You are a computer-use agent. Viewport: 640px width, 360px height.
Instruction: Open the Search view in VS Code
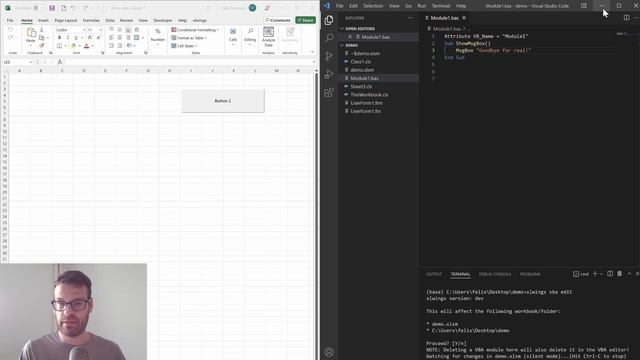(329, 38)
